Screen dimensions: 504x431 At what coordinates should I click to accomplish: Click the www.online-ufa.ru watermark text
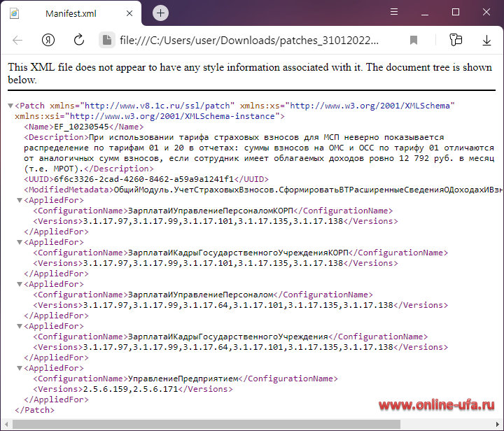[x=437, y=407]
